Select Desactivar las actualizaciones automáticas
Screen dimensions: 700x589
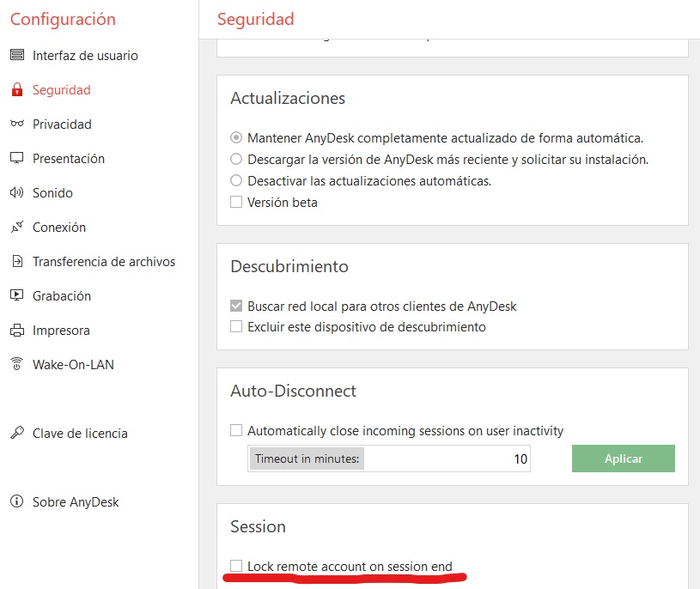coord(236,180)
